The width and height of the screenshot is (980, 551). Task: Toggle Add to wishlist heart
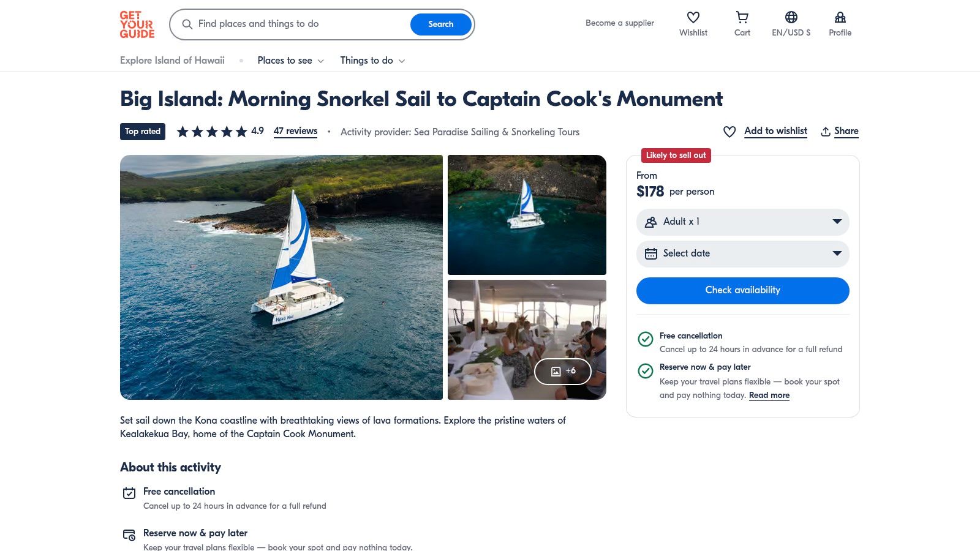click(729, 132)
